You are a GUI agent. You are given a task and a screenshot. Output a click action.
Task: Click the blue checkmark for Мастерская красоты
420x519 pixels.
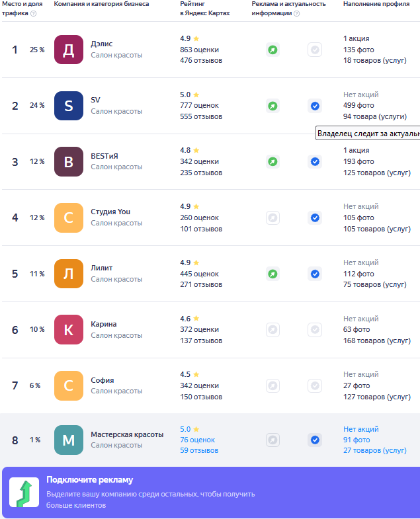315,440
